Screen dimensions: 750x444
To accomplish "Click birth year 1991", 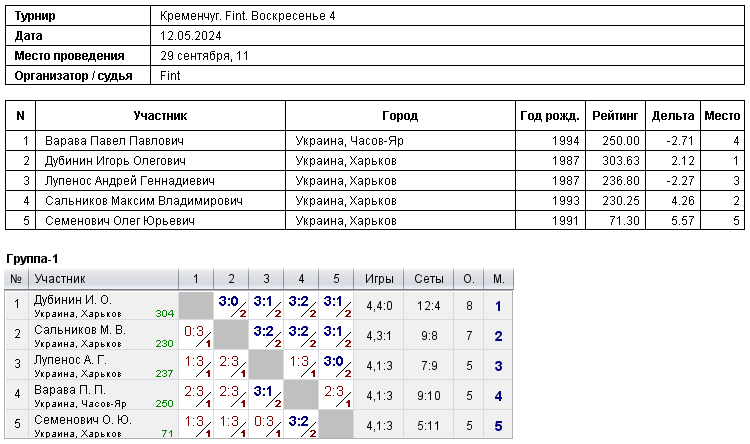I will click(x=565, y=221).
